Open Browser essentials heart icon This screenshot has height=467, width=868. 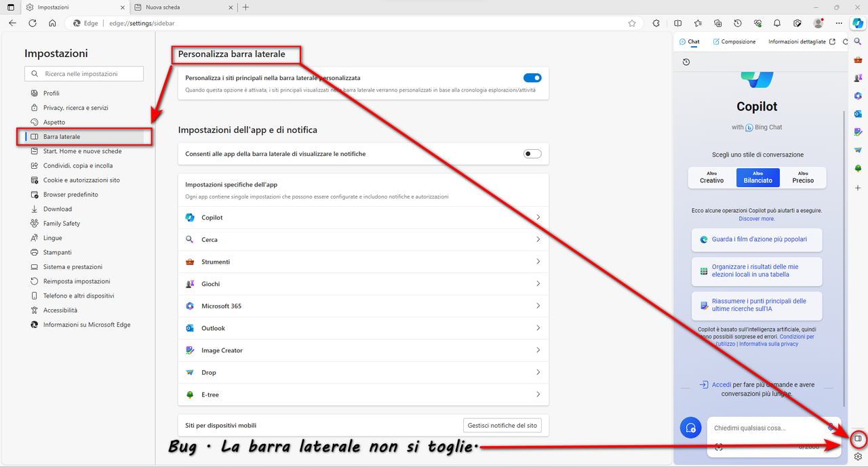(x=758, y=22)
